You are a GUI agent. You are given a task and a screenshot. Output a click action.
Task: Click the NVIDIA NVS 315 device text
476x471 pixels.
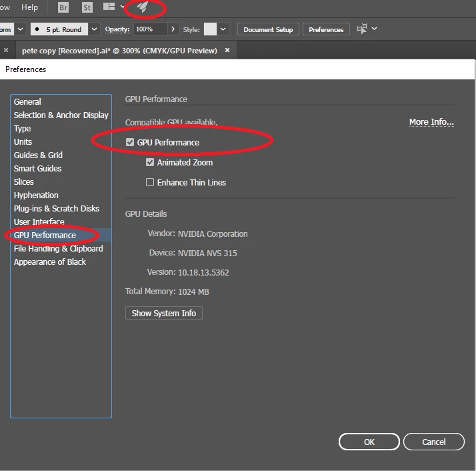[x=207, y=254]
